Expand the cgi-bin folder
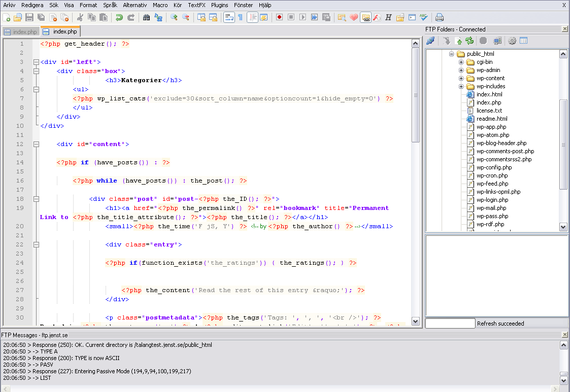The width and height of the screenshot is (570, 392). click(460, 61)
